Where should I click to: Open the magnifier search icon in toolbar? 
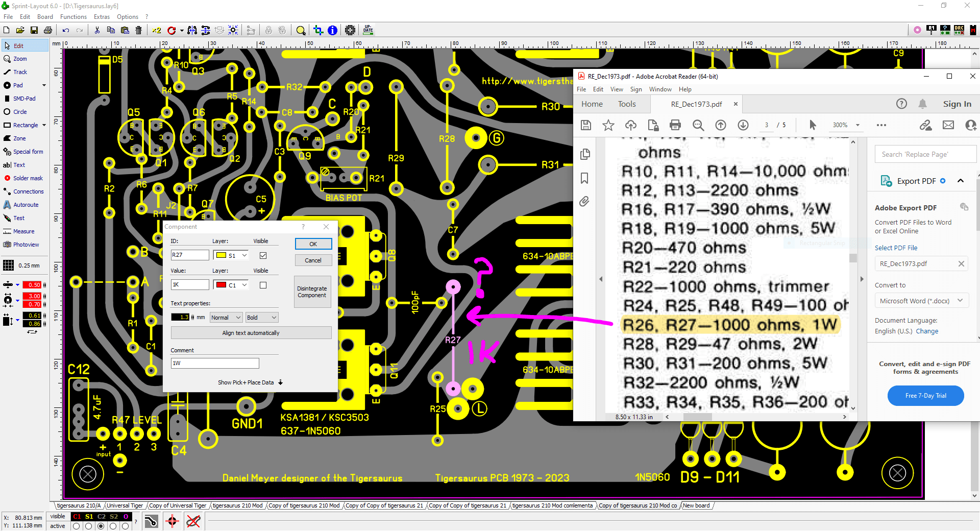click(301, 30)
